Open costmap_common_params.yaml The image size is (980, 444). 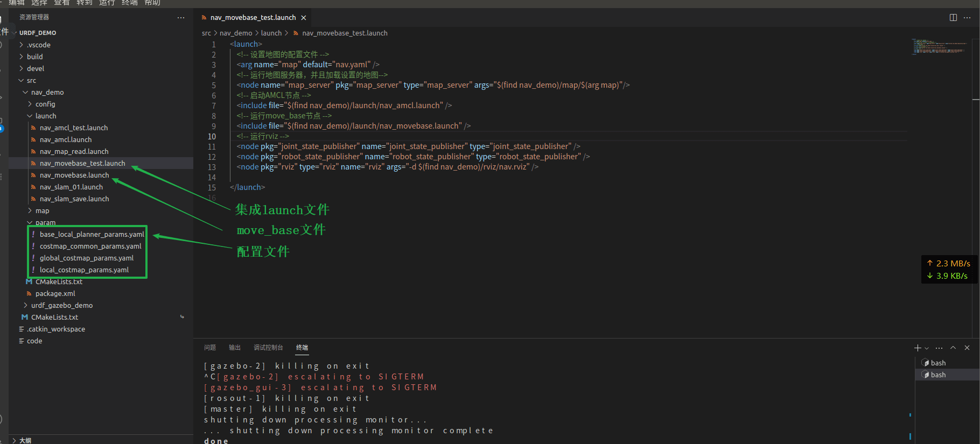[x=90, y=246]
